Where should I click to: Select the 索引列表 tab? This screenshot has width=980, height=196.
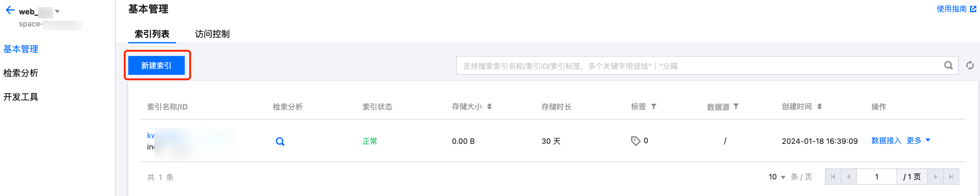tap(152, 34)
